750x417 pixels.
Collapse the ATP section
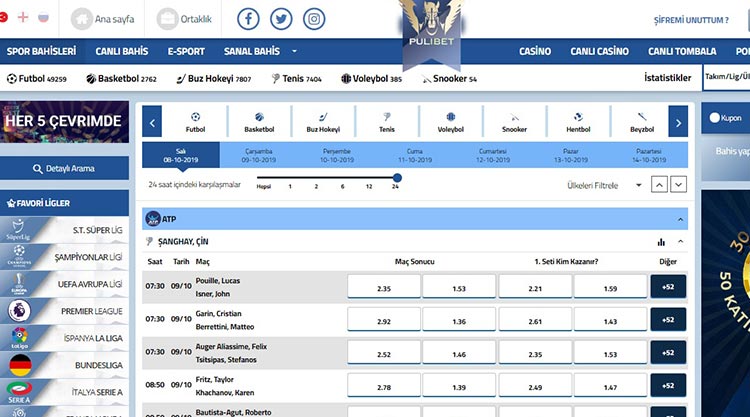point(680,218)
